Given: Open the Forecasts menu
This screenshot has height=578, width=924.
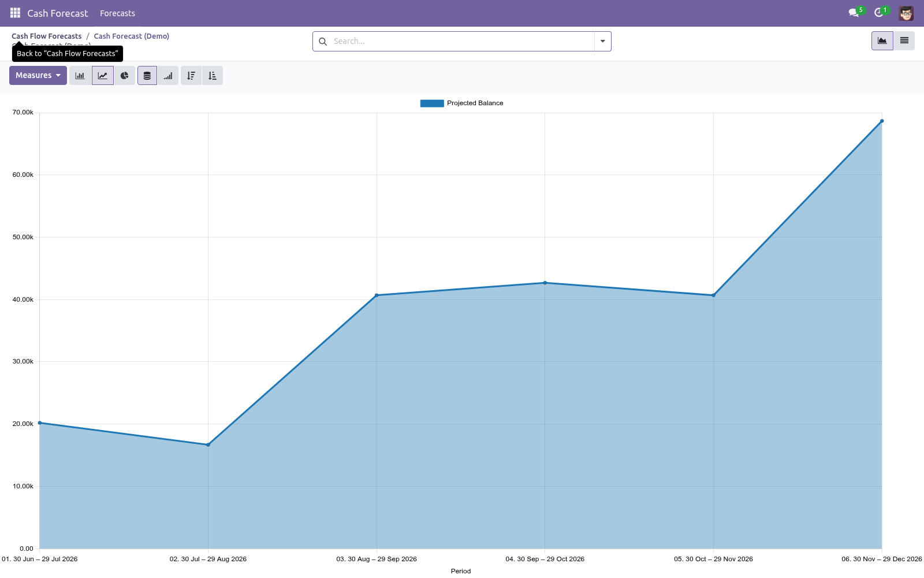Looking at the screenshot, I should pos(117,13).
